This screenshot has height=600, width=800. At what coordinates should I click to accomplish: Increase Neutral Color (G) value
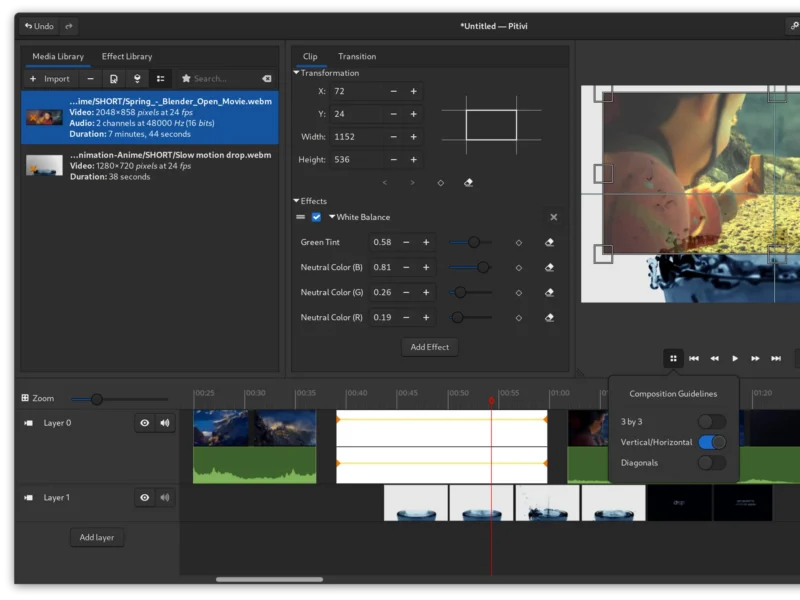[426, 292]
